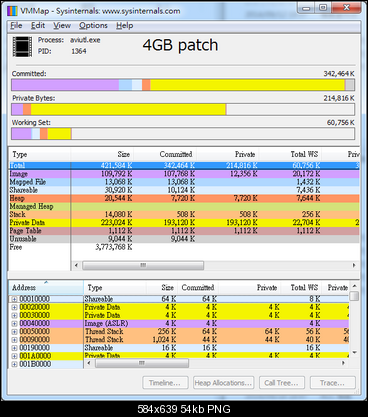The image size is (368, 417).
Task: Sort summary by Type column header
Action: click(39, 154)
